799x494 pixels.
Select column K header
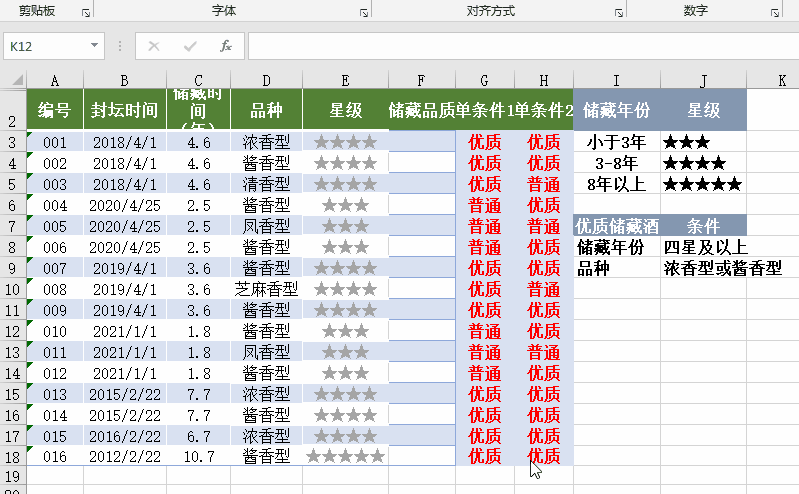coord(772,80)
